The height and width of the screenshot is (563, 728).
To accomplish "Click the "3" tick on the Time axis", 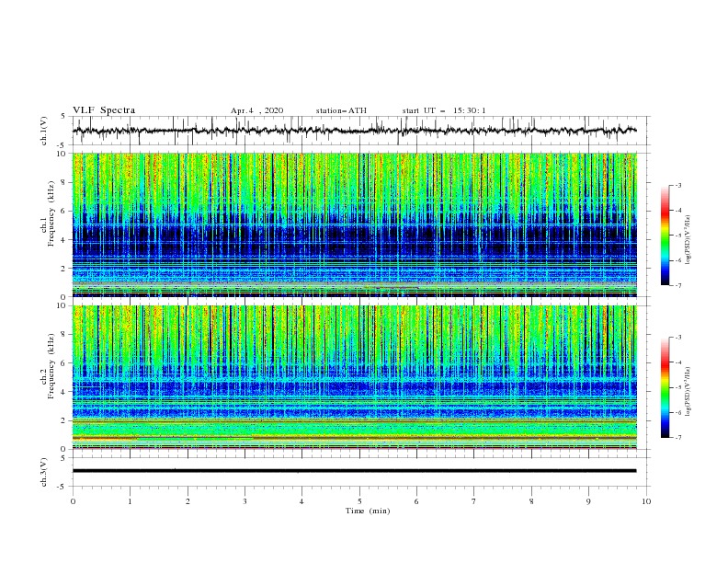I will coord(245,501).
